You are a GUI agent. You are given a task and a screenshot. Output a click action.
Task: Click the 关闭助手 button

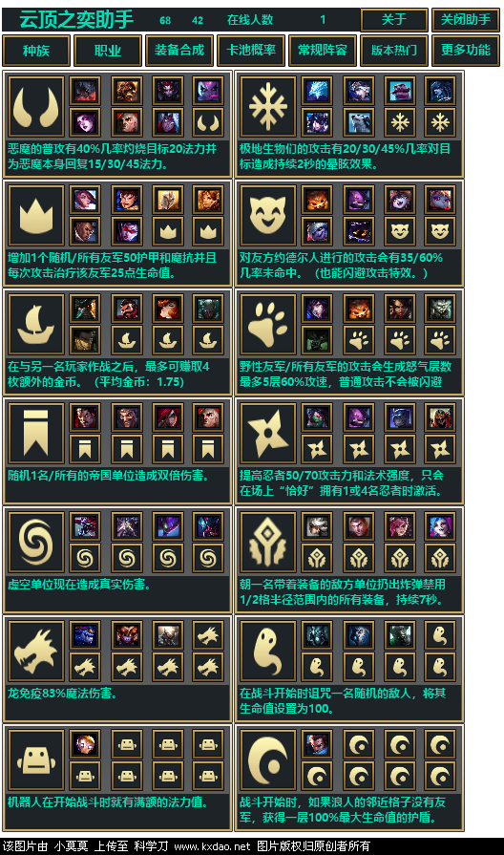[465, 20]
